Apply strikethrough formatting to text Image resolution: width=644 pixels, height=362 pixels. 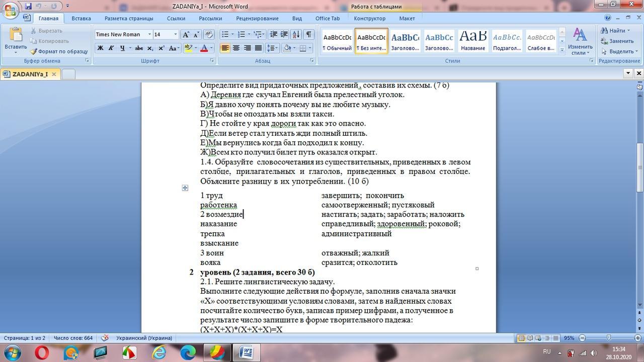[x=139, y=48]
